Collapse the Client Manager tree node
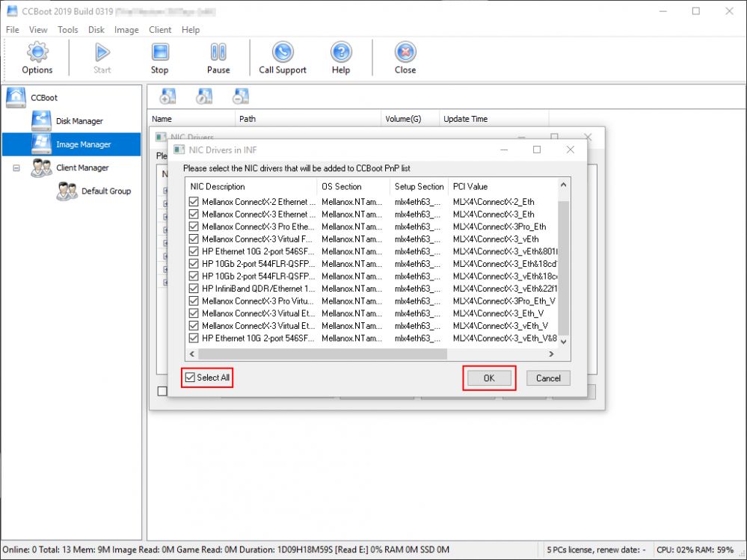This screenshot has height=560, width=747. [16, 168]
